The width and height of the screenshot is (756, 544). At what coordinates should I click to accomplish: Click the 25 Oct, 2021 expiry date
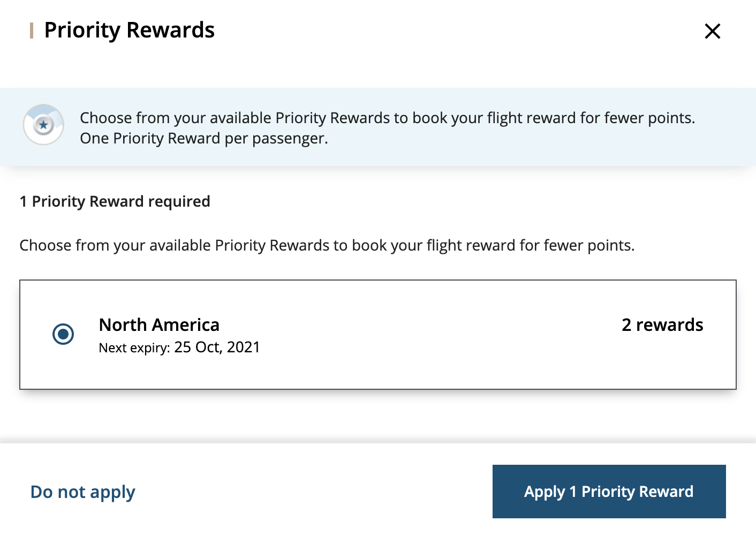pos(217,347)
